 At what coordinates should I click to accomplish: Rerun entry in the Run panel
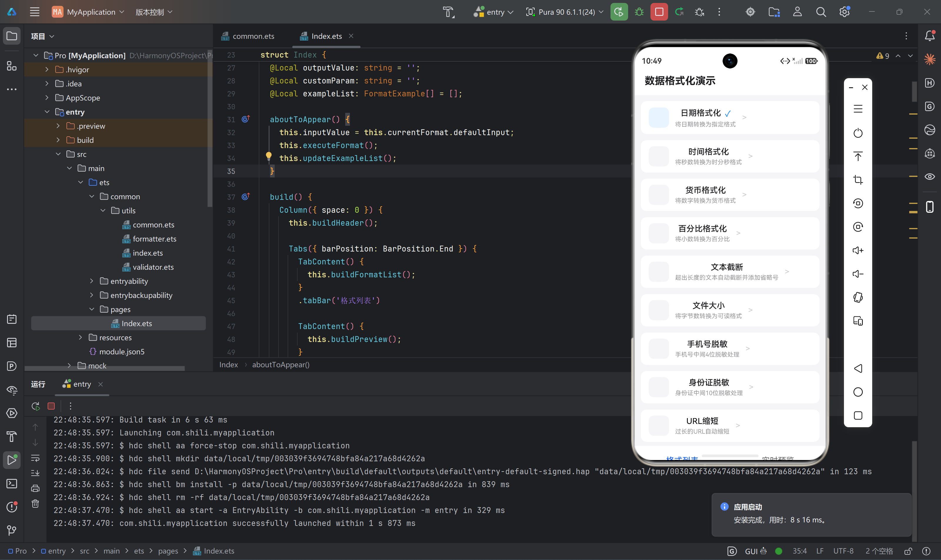click(x=36, y=406)
